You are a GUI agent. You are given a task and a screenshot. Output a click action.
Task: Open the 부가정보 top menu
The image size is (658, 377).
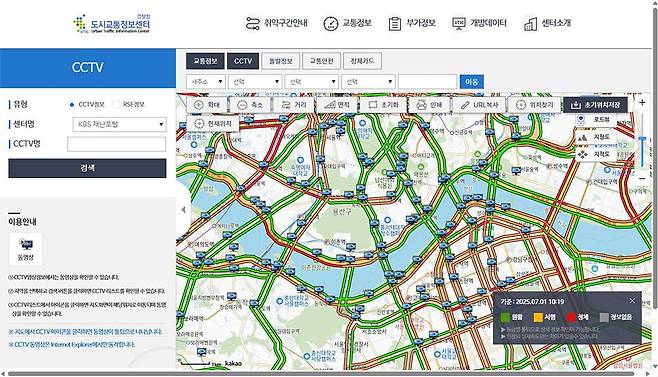click(x=412, y=23)
